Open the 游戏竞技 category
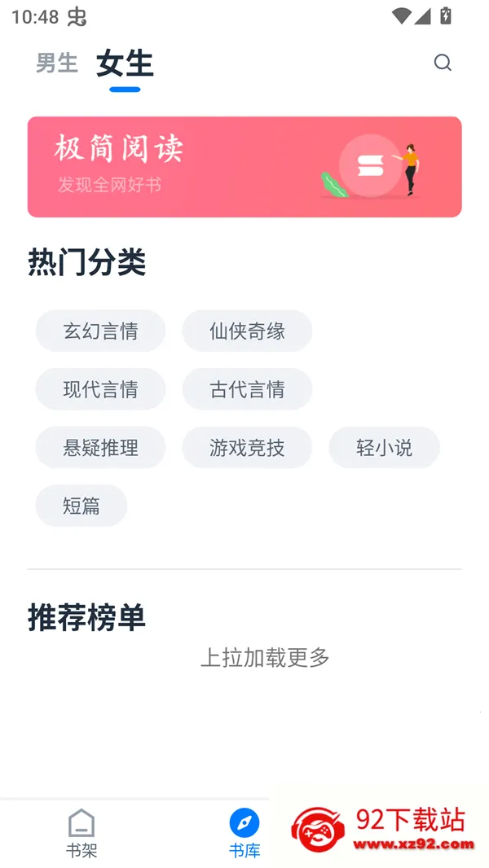Image resolution: width=489 pixels, height=868 pixels. click(x=247, y=448)
